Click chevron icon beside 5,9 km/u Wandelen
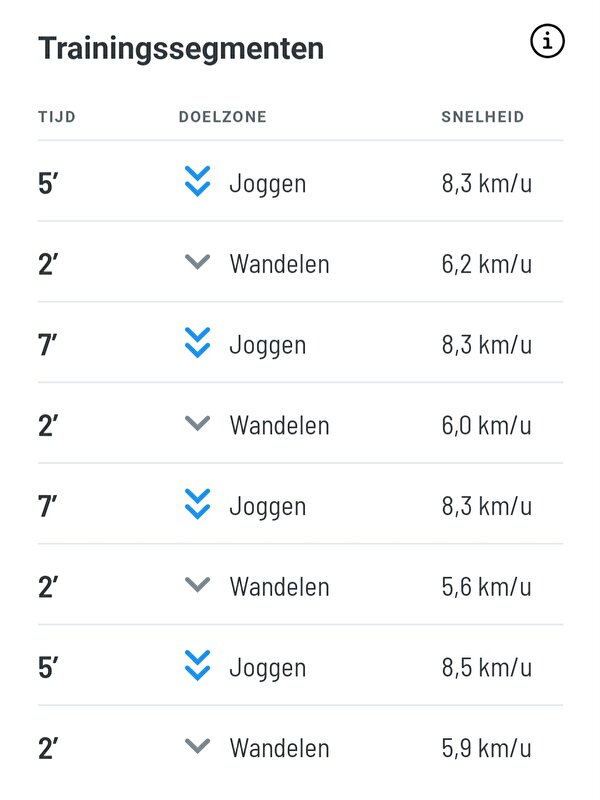 (198, 747)
